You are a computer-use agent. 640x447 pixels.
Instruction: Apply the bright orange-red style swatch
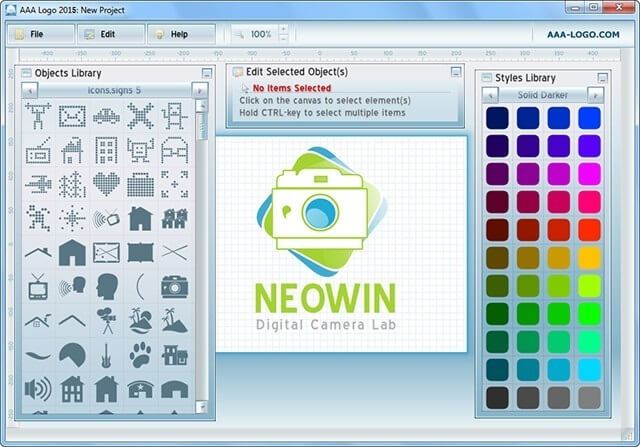(589, 230)
